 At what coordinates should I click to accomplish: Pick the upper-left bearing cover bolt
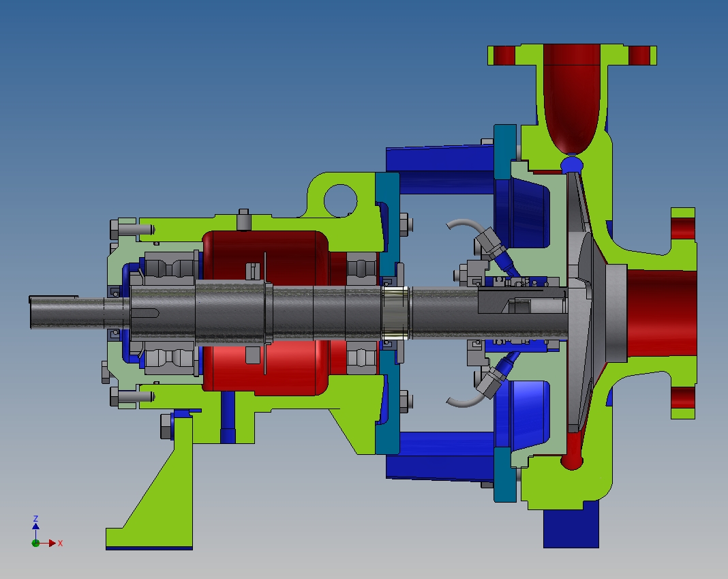132,230
